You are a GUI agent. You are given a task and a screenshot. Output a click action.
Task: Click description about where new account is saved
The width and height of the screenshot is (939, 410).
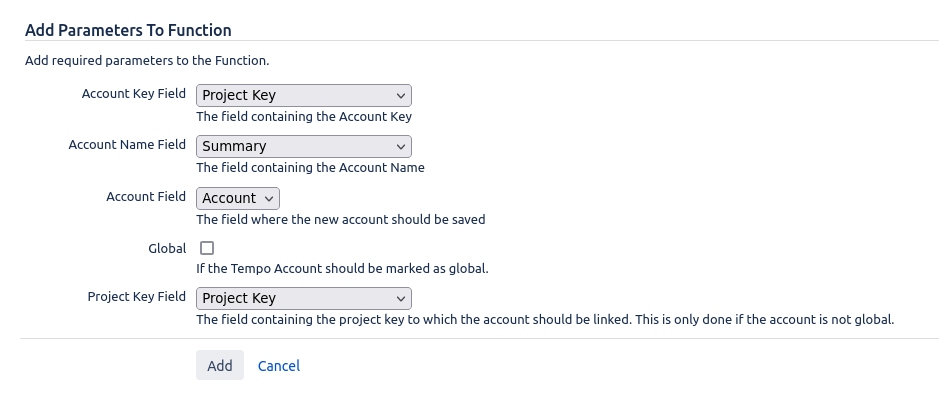[x=341, y=220]
